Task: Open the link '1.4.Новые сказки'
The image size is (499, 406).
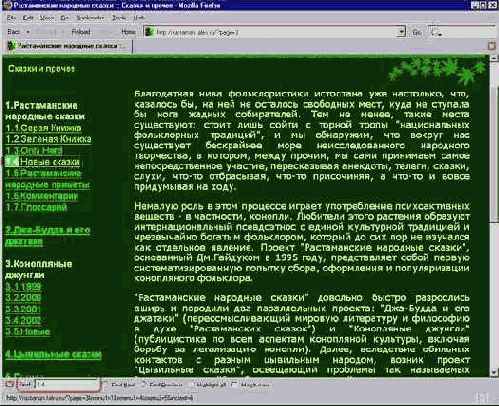Action: click(43, 162)
